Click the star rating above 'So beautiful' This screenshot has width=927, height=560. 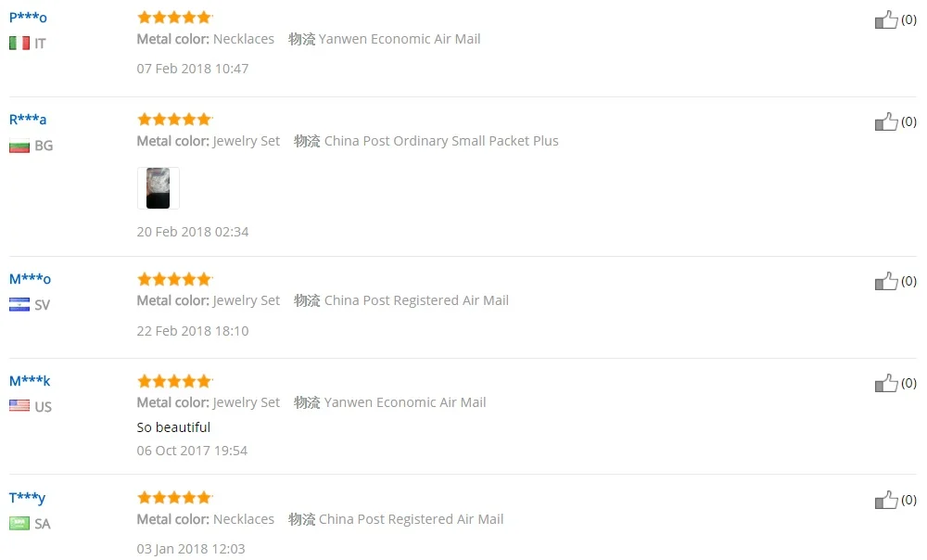(x=174, y=381)
